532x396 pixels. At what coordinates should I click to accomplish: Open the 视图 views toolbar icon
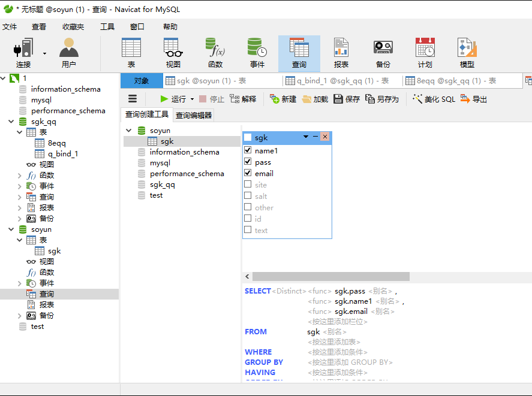173,53
